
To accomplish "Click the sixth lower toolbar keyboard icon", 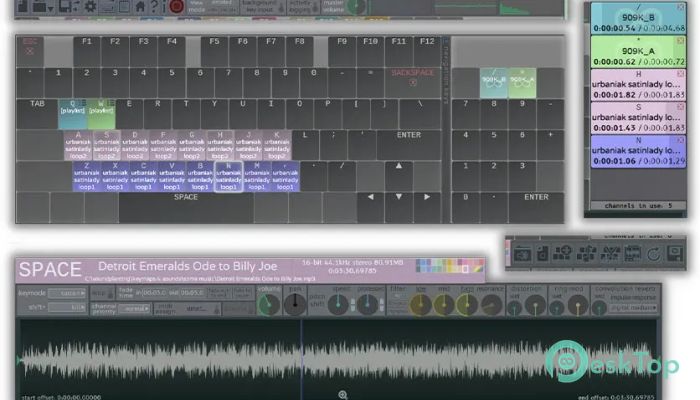I will click(632, 254).
